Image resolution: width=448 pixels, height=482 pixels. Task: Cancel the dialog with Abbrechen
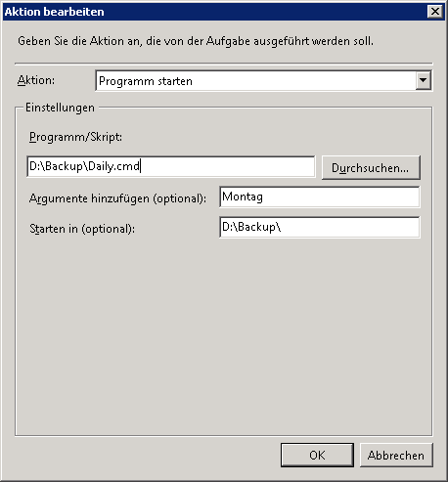(x=396, y=455)
